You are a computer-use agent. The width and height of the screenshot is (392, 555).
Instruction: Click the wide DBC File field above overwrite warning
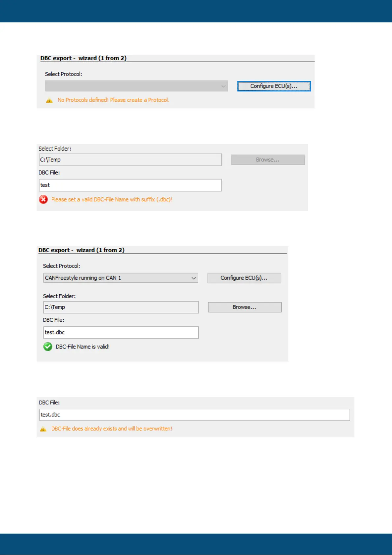[194, 415]
